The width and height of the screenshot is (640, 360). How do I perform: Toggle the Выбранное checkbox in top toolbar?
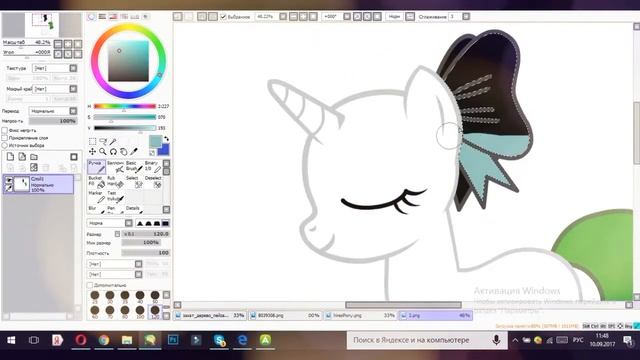tap(223, 17)
